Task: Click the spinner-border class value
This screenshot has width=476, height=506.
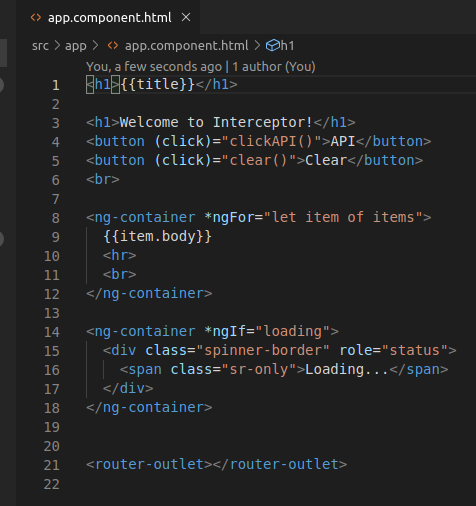Action: 263,350
